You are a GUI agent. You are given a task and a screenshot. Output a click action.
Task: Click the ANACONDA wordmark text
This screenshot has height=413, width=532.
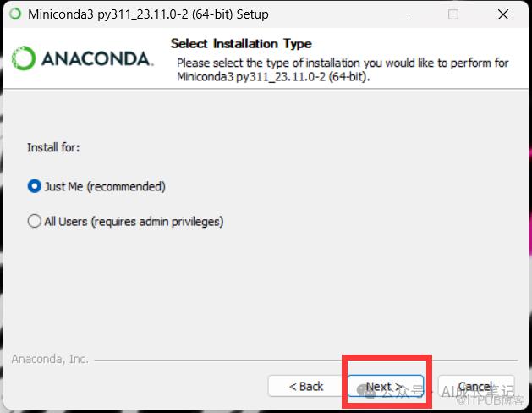[x=97, y=58]
